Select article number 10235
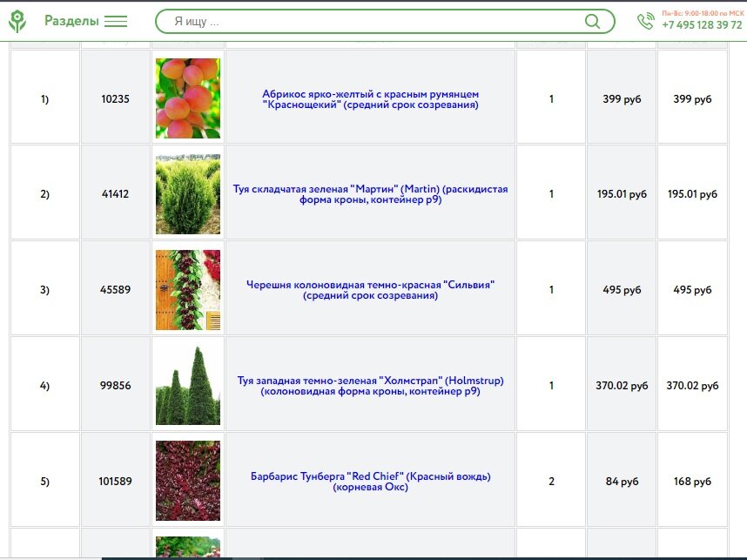This screenshot has height=560, width=747. 115,98
